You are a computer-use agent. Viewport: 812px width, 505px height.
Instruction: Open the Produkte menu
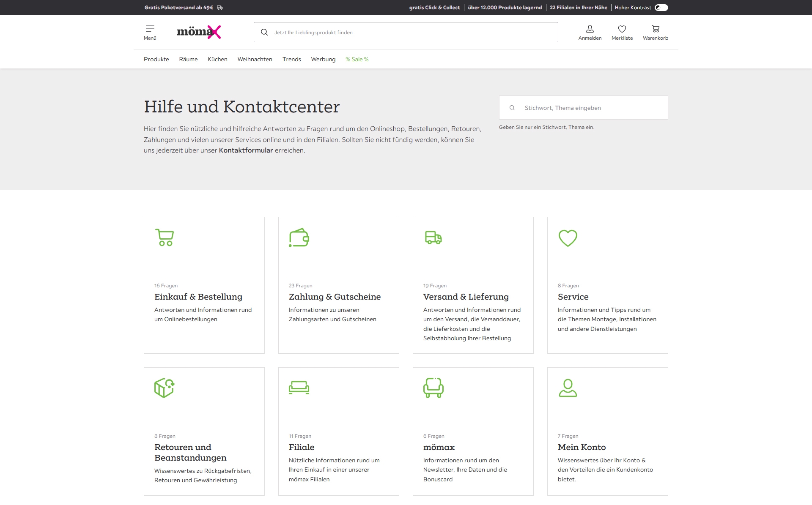156,59
